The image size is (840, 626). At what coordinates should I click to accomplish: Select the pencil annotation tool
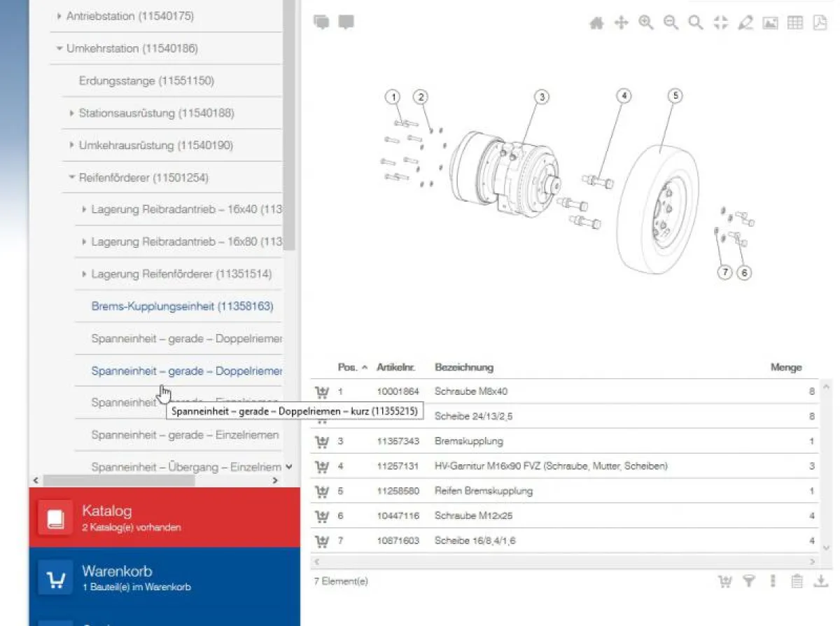(x=745, y=23)
